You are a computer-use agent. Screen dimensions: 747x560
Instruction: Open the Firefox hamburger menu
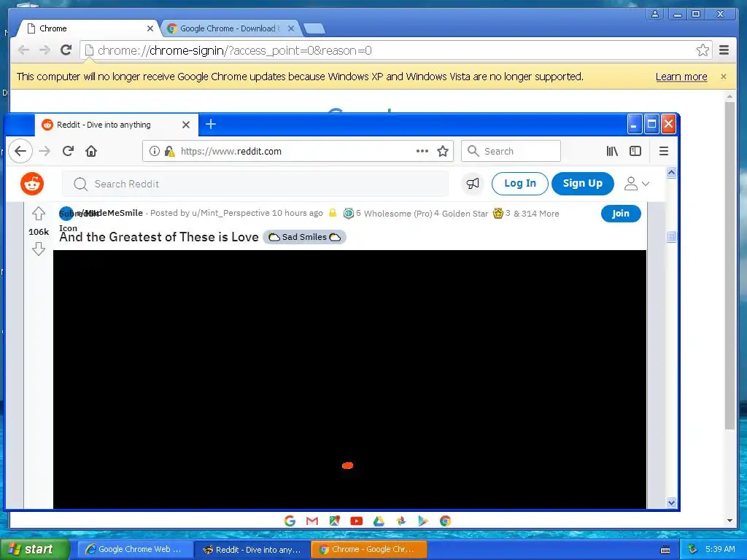(x=663, y=152)
